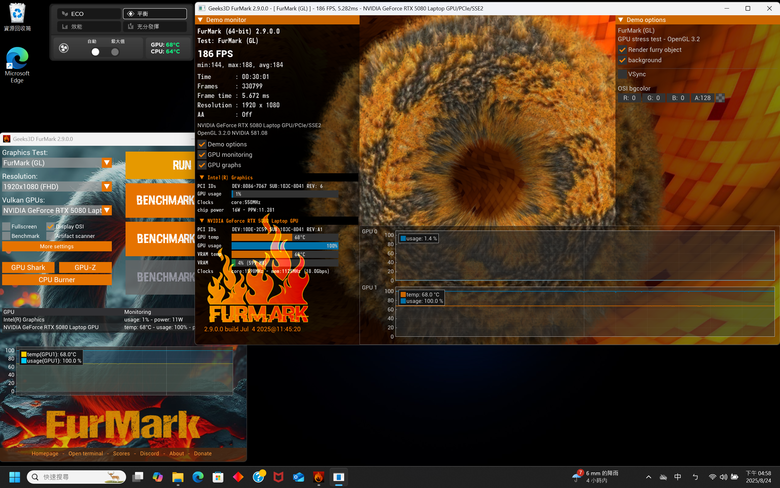Screen dimensions: 780x488
Task: Click the OSI bgcolor picker swatch
Action: pyautogui.click(x=720, y=98)
